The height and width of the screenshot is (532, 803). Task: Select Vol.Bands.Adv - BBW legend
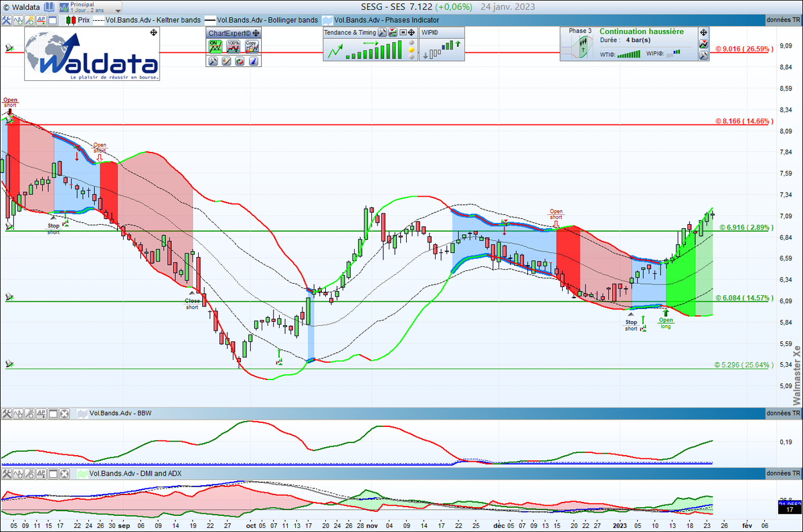[114, 414]
